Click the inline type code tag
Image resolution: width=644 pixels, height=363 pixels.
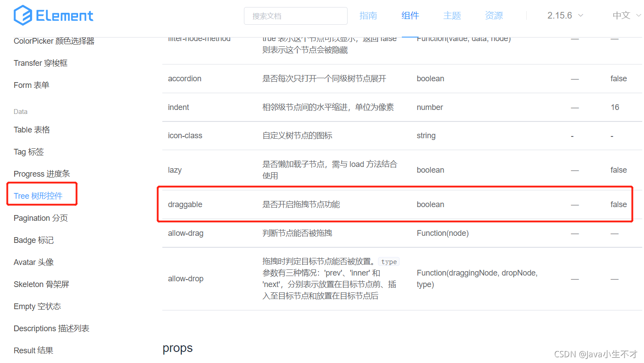tap(389, 261)
